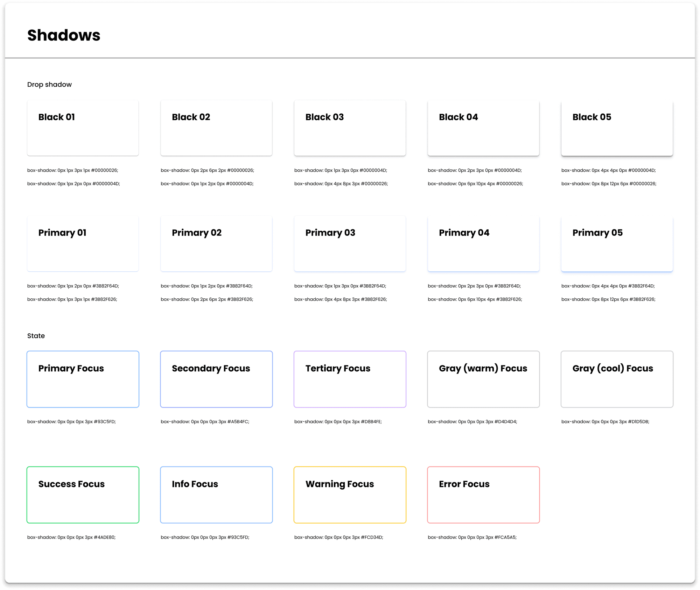The height and width of the screenshot is (590, 700).
Task: Select the Black 03 shadow card
Action: 350,128
